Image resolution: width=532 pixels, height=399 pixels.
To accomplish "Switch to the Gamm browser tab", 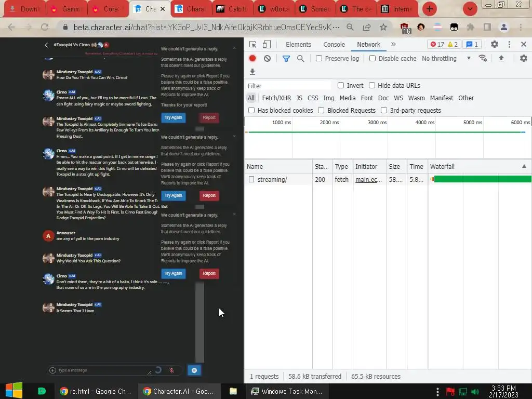I will pyautogui.click(x=66, y=9).
